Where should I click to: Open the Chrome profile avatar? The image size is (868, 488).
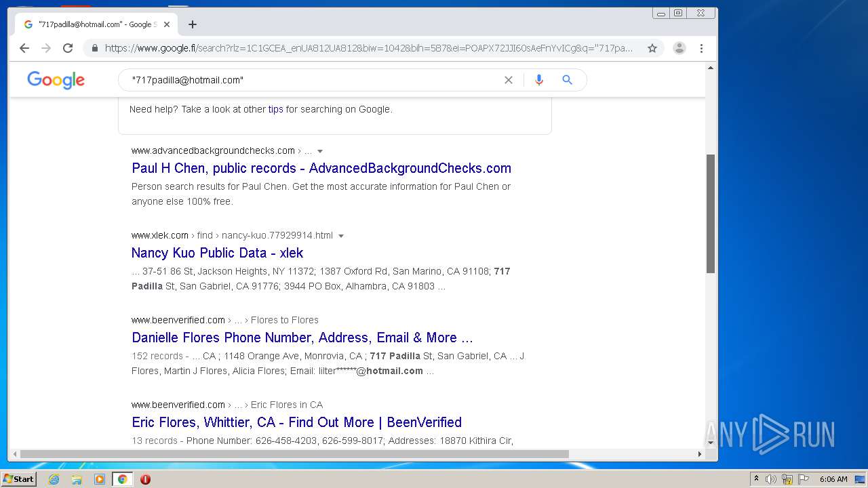(679, 48)
